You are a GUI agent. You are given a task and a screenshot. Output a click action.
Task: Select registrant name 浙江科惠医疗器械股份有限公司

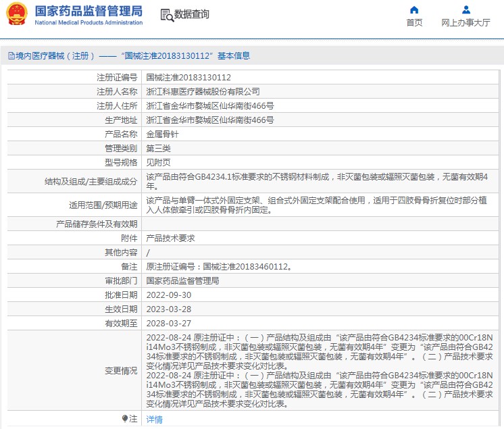203,91
